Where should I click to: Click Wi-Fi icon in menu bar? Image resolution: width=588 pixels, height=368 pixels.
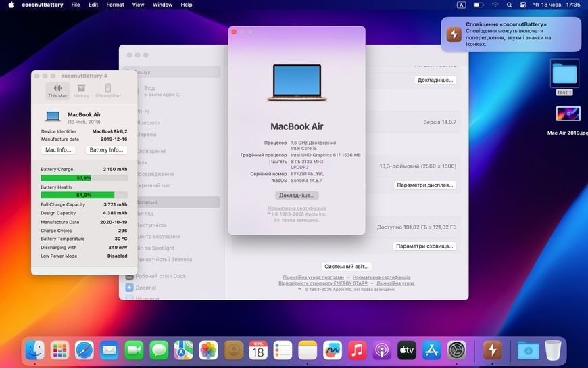(495, 5)
